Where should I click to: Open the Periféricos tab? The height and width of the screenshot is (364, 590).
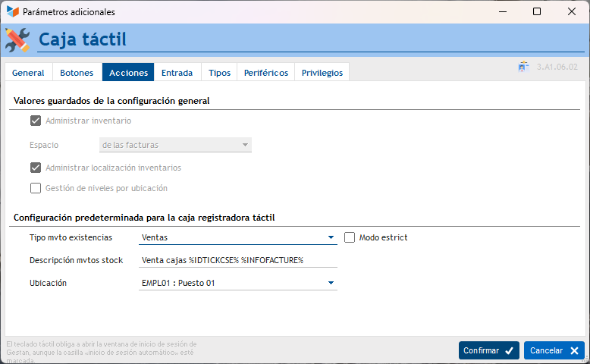pyautogui.click(x=265, y=73)
